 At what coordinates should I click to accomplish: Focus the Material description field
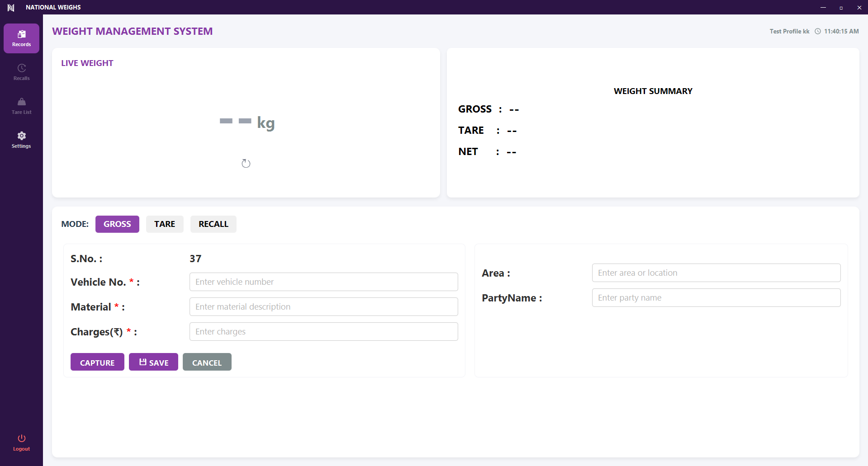[324, 307]
